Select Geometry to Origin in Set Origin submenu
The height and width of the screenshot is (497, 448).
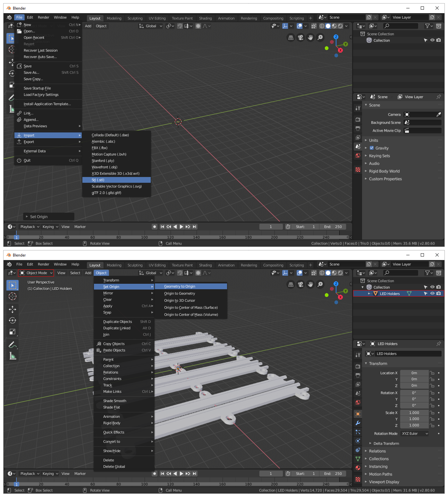191,286
